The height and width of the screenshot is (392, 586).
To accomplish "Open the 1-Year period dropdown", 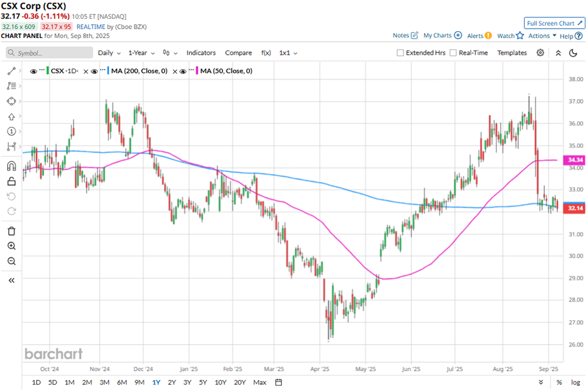I will click(142, 53).
